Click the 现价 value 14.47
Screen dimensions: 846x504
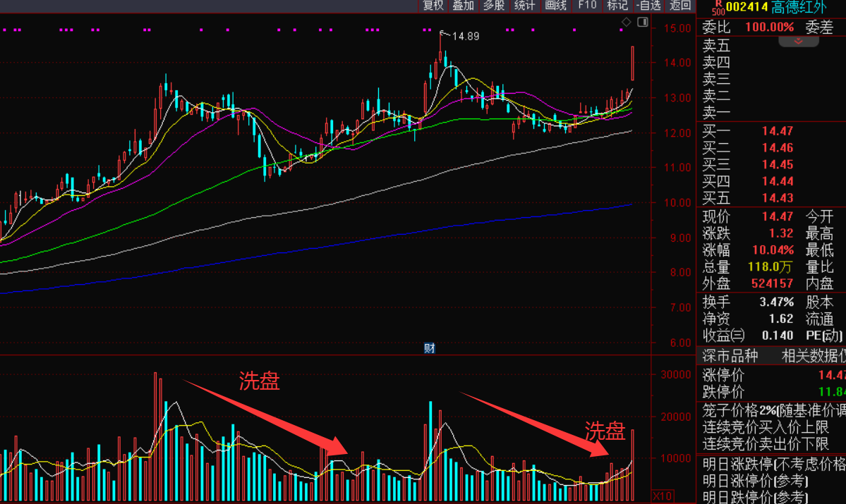(778, 216)
